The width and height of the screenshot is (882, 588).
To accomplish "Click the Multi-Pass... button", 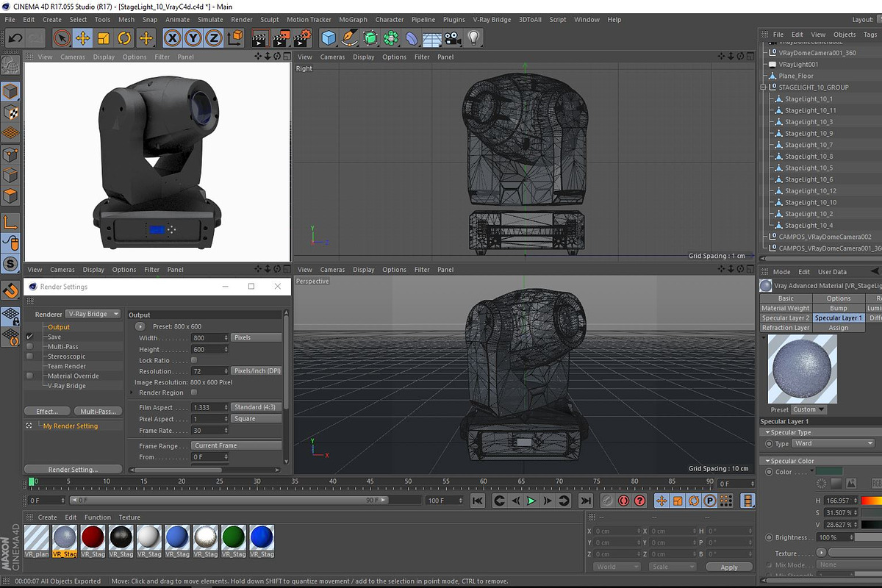I will coord(98,412).
